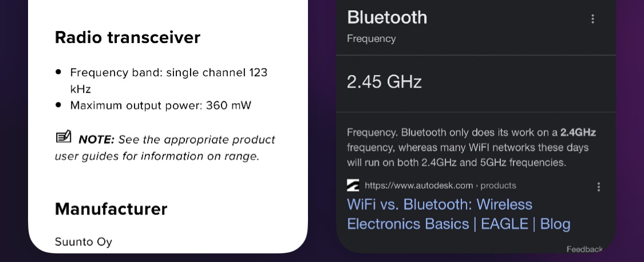
Task: Click the https://www.autodesk.com URL text
Action: coord(418,186)
